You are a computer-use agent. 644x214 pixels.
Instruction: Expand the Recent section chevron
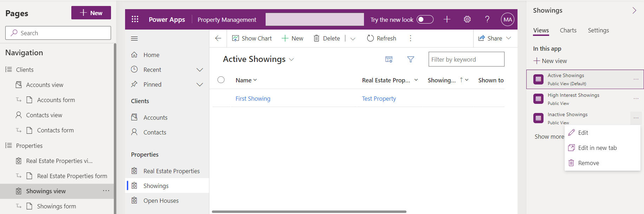(200, 70)
